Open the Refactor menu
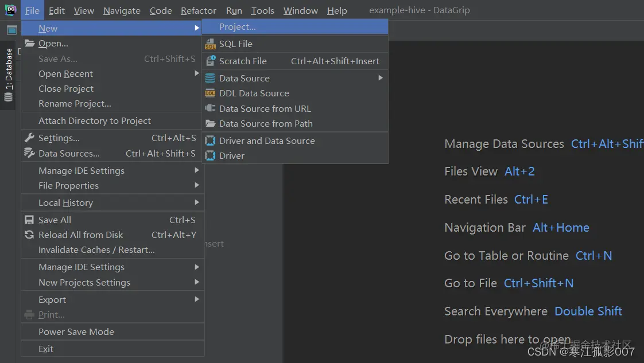This screenshot has height=363, width=644. [199, 10]
